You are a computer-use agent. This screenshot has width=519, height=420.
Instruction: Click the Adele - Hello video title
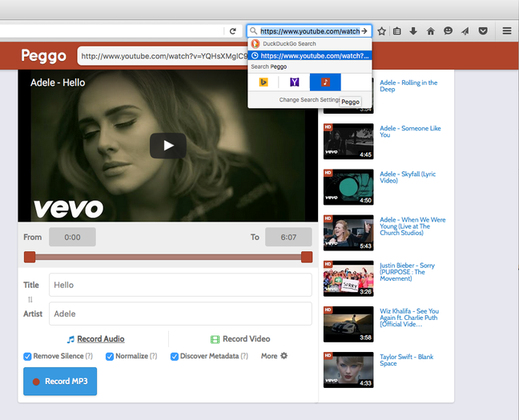pos(58,82)
